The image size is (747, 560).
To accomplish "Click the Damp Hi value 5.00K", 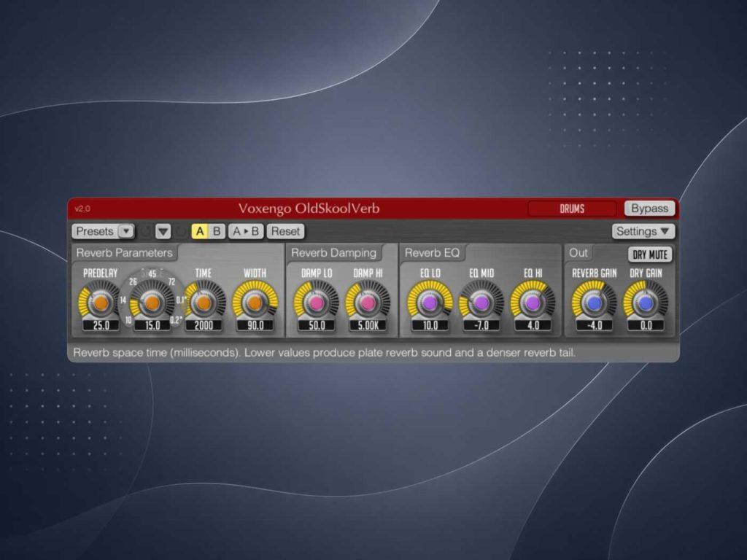I will (368, 326).
